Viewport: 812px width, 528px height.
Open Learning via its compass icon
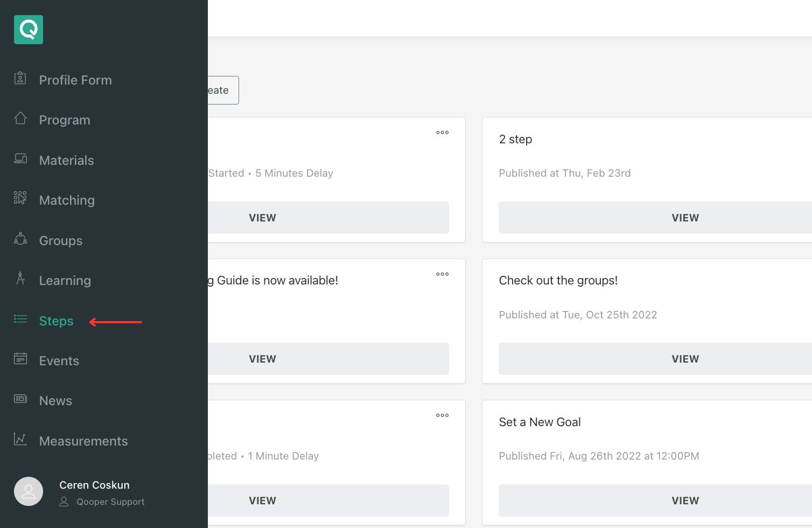20,279
